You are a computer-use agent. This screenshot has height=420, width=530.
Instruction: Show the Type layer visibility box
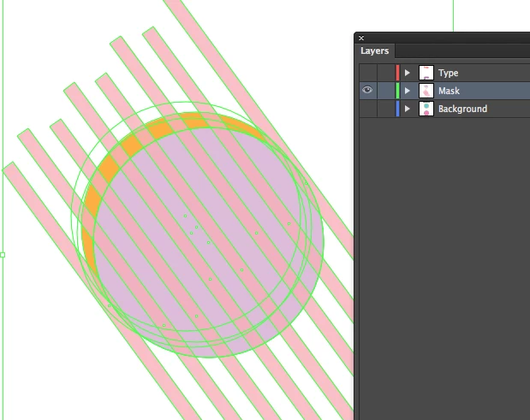[368, 73]
